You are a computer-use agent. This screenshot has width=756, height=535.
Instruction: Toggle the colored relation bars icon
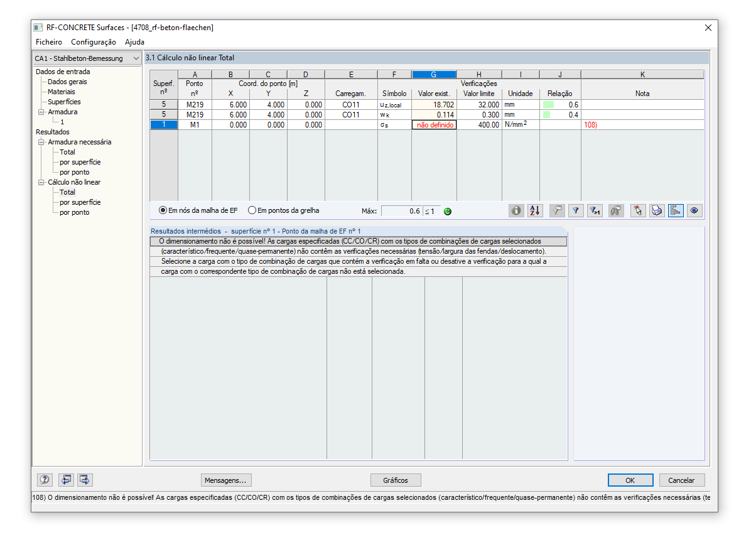pyautogui.click(x=676, y=211)
